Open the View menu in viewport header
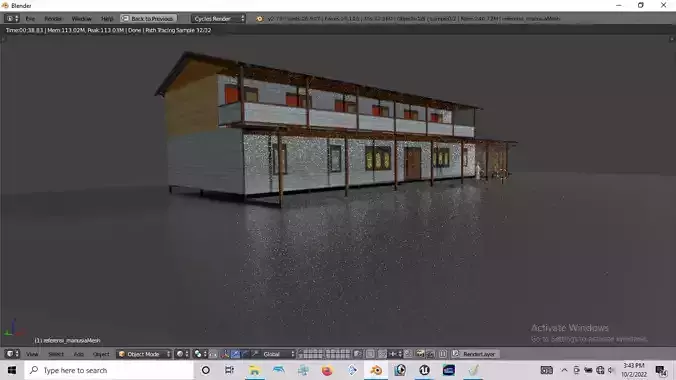The image size is (676, 380). (32, 354)
